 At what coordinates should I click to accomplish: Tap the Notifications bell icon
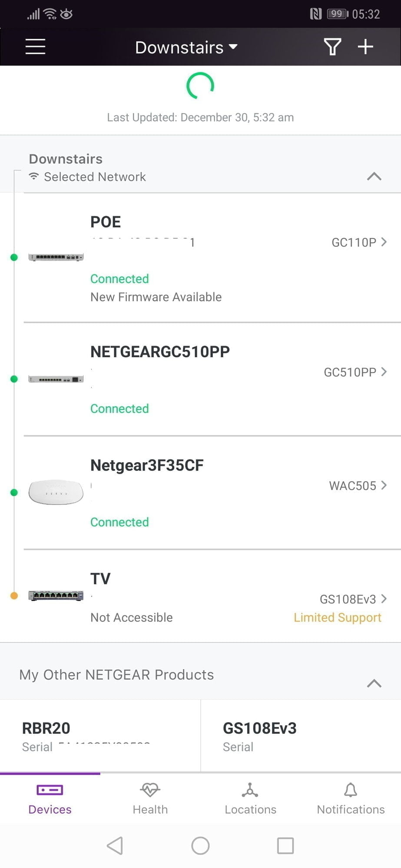[351, 790]
